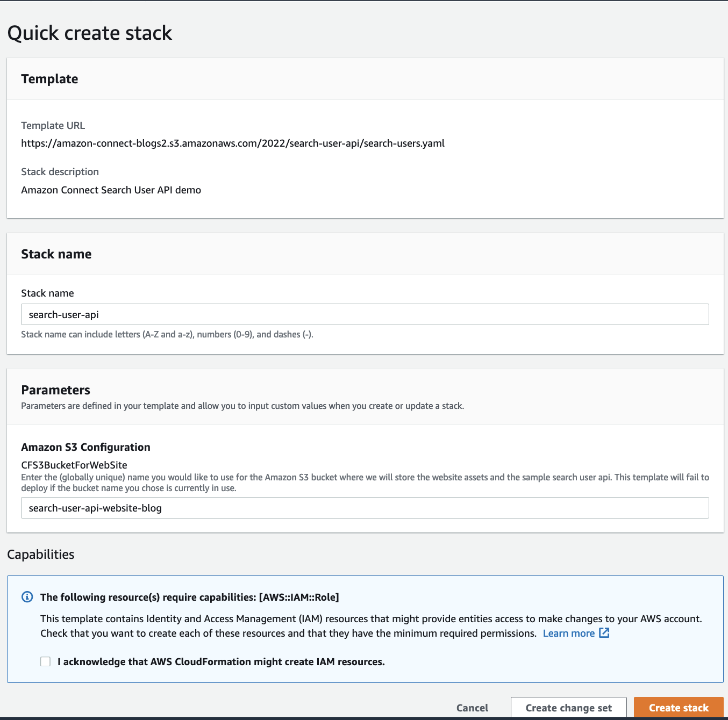This screenshot has width=728, height=720.
Task: Cancel the stack creation
Action: click(472, 708)
